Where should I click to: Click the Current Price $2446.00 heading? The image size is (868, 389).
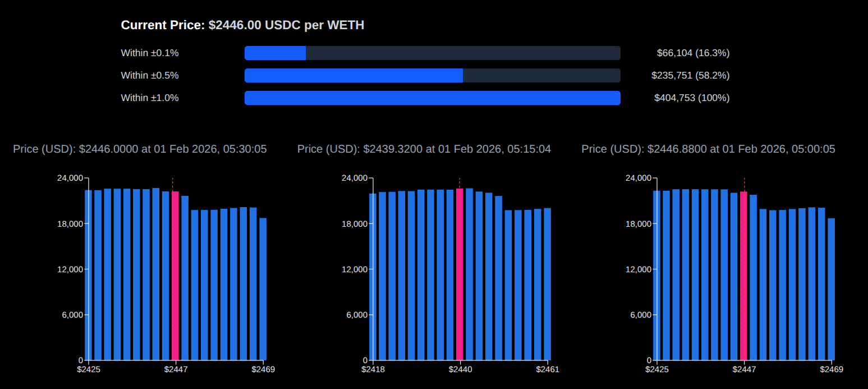click(242, 25)
